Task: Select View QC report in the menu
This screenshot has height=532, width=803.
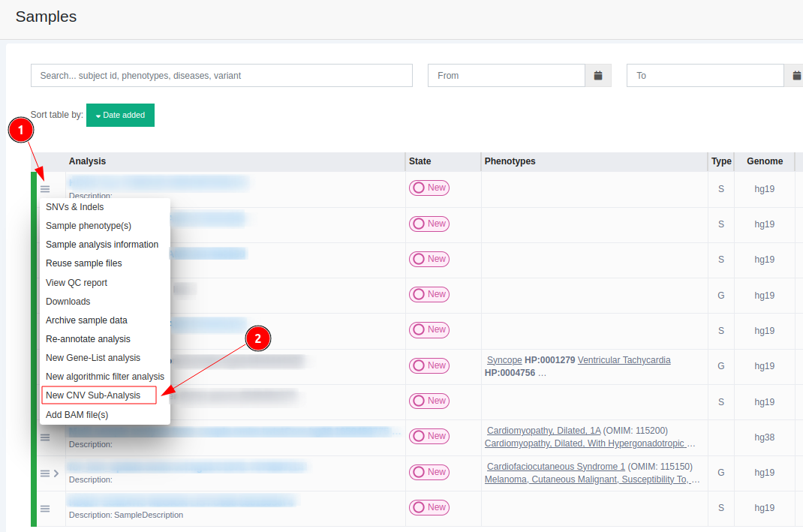Action: tap(77, 283)
